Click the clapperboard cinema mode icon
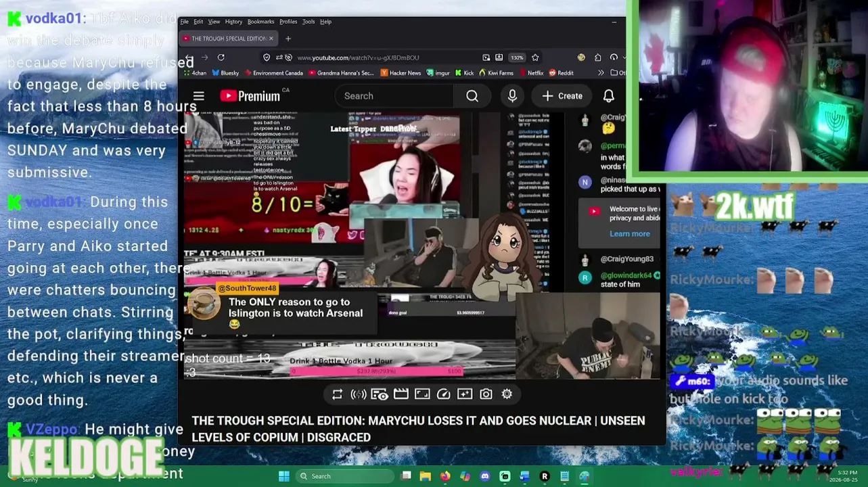 pyautogui.click(x=401, y=394)
